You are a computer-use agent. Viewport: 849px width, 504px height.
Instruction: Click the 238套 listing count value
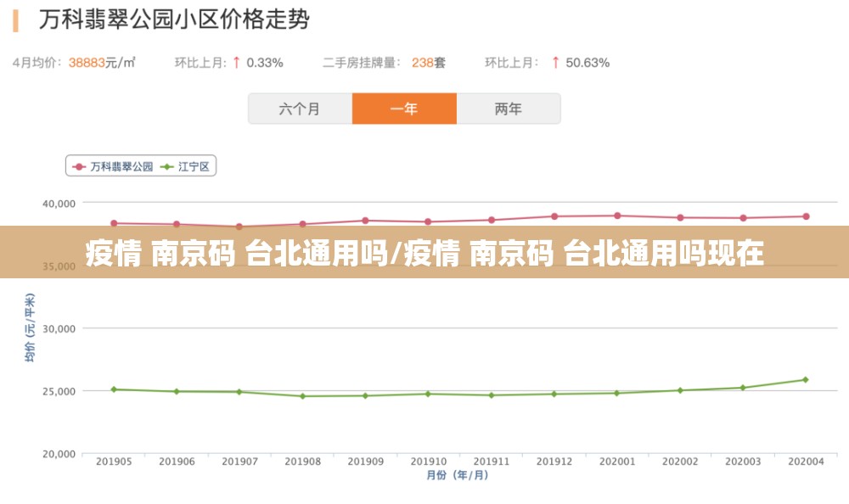click(x=428, y=63)
